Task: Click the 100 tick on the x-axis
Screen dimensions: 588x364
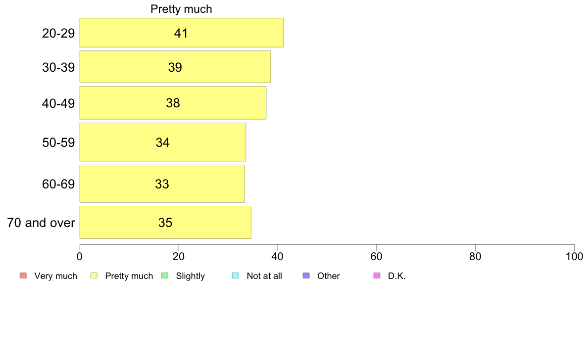Action: pyautogui.click(x=574, y=256)
